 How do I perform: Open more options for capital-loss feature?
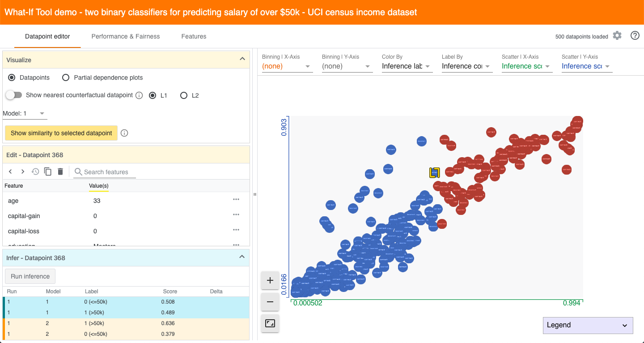pyautogui.click(x=236, y=230)
